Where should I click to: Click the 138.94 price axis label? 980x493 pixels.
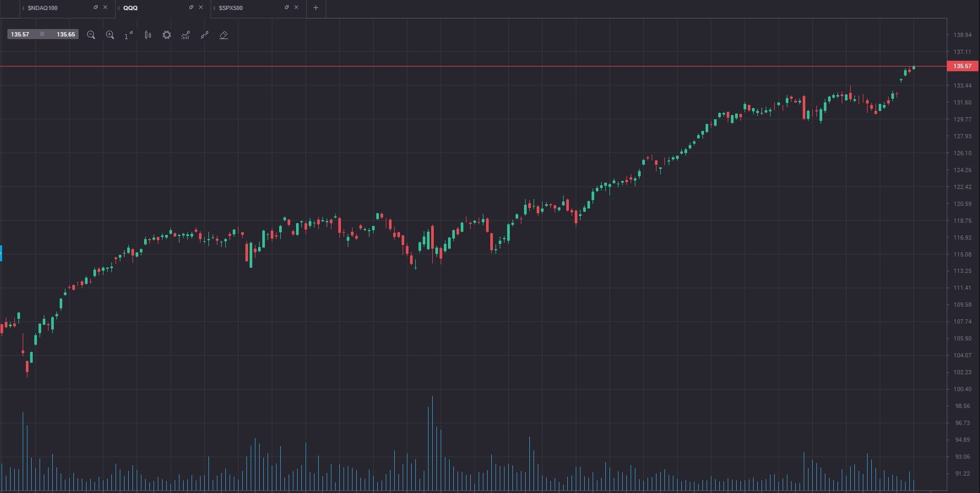(962, 35)
